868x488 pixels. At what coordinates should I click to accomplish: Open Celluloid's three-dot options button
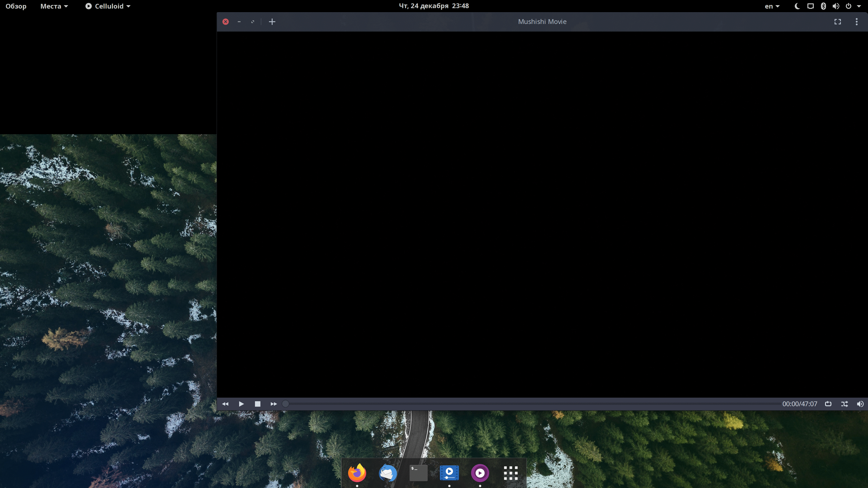tap(857, 21)
